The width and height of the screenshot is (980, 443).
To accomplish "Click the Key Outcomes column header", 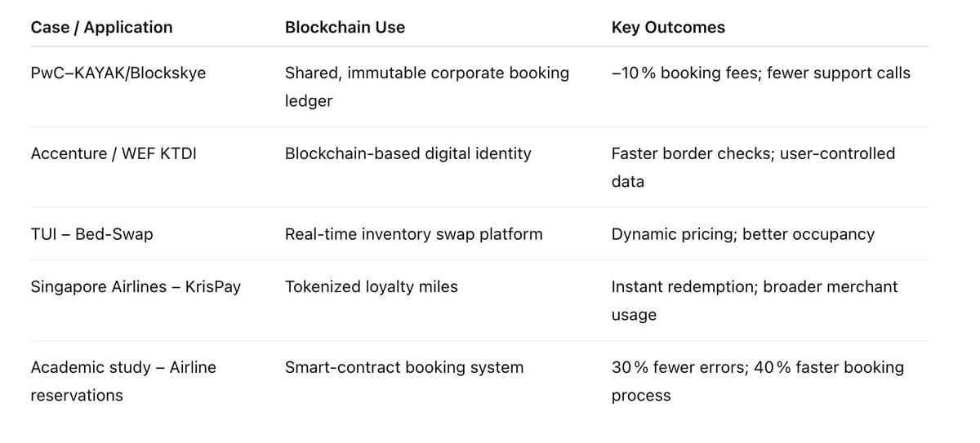I will pyautogui.click(x=668, y=27).
